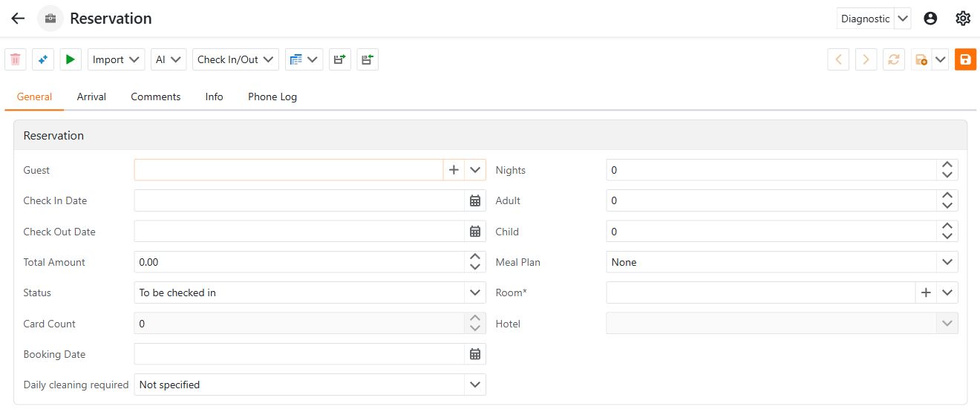Click the Booking Date field

tap(299, 354)
